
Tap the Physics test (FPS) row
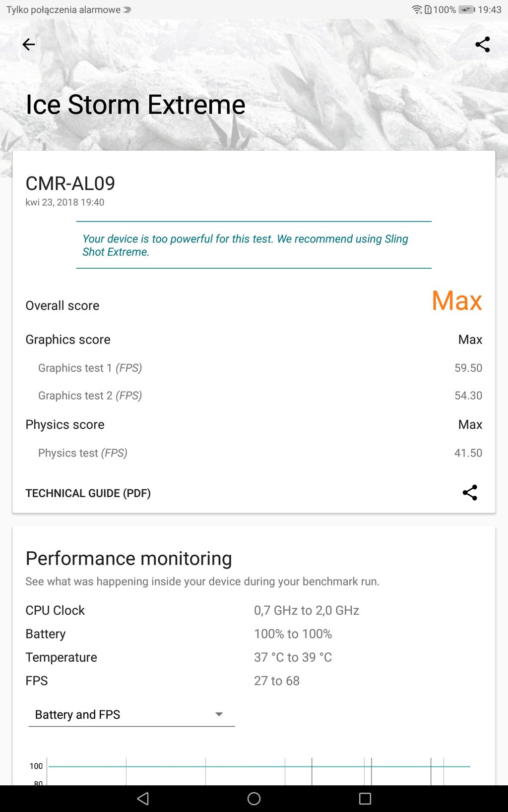pyautogui.click(x=253, y=453)
